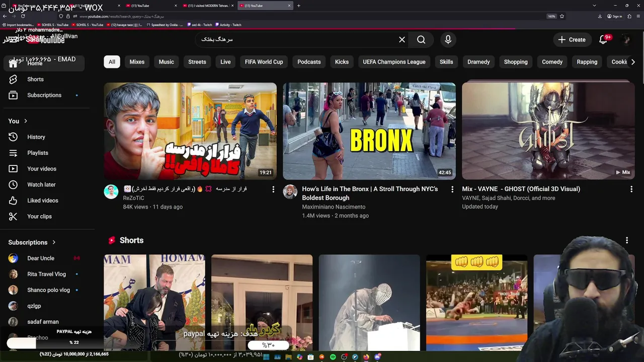Viewport: 644px width, 362px height.
Task: Select the Comedy filter chip
Action: 552,62
